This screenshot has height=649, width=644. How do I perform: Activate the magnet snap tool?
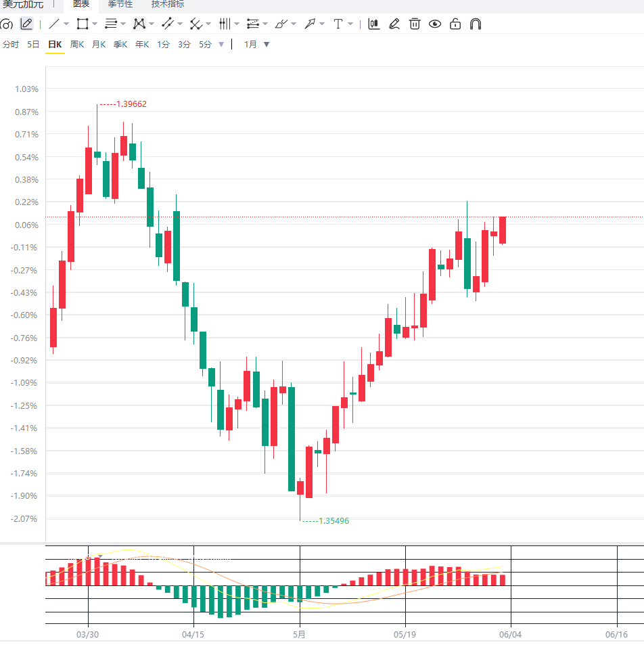point(476,24)
